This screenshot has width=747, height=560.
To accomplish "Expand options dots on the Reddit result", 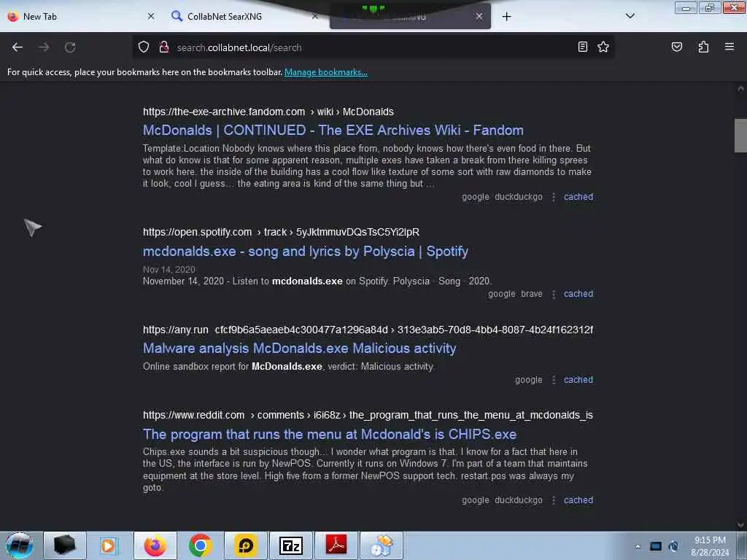I will pyautogui.click(x=554, y=500).
